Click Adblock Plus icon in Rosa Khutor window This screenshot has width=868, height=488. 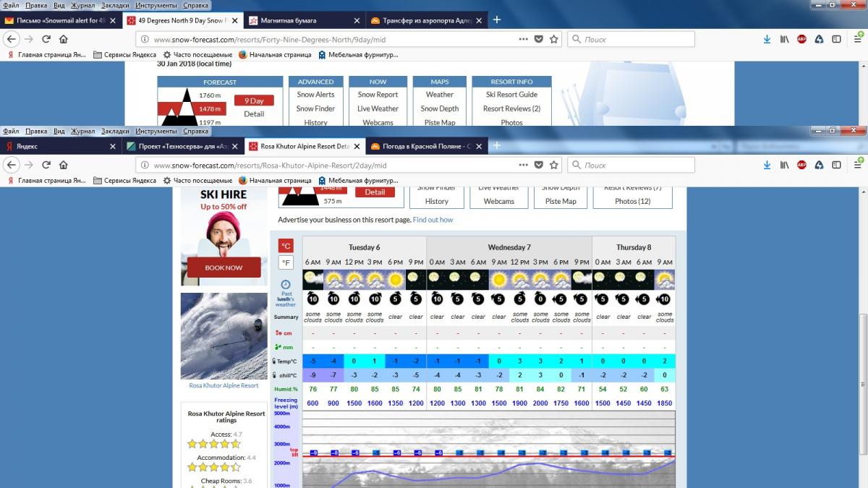click(801, 165)
